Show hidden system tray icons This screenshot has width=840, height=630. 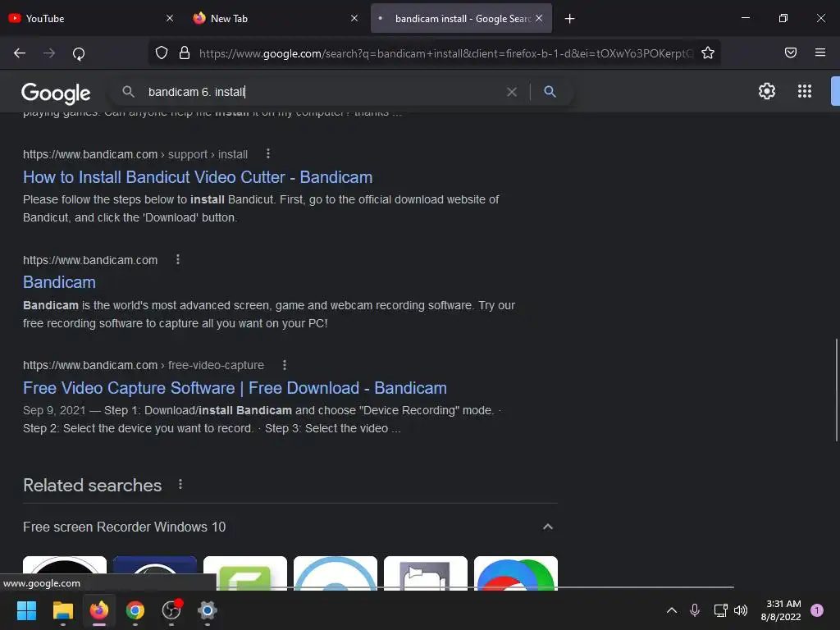[x=671, y=610]
